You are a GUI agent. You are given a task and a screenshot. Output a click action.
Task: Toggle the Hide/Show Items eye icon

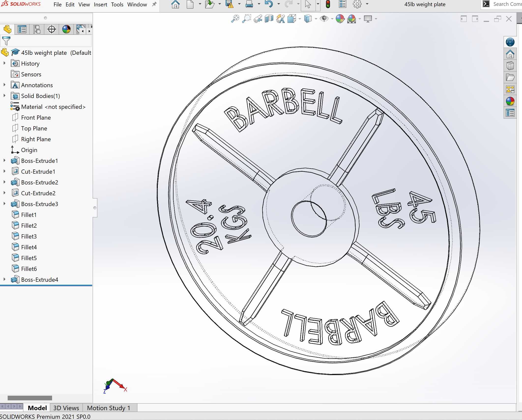pyautogui.click(x=324, y=19)
